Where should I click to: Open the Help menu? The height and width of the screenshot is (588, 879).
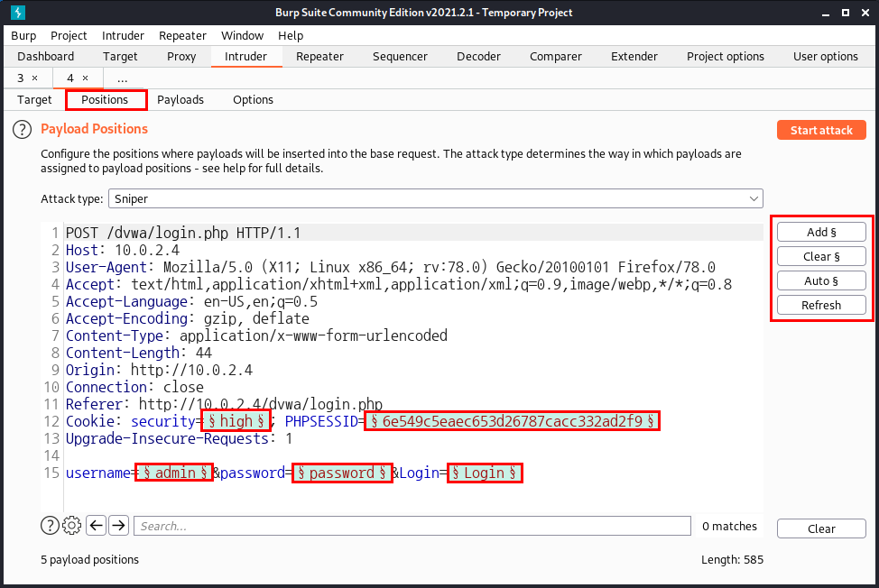click(x=291, y=35)
